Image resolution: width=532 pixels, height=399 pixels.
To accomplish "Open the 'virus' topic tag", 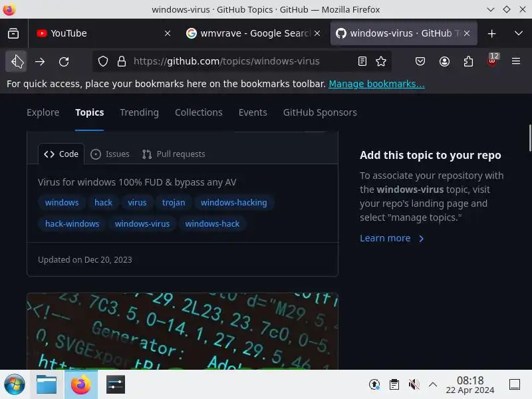I will [x=137, y=203].
